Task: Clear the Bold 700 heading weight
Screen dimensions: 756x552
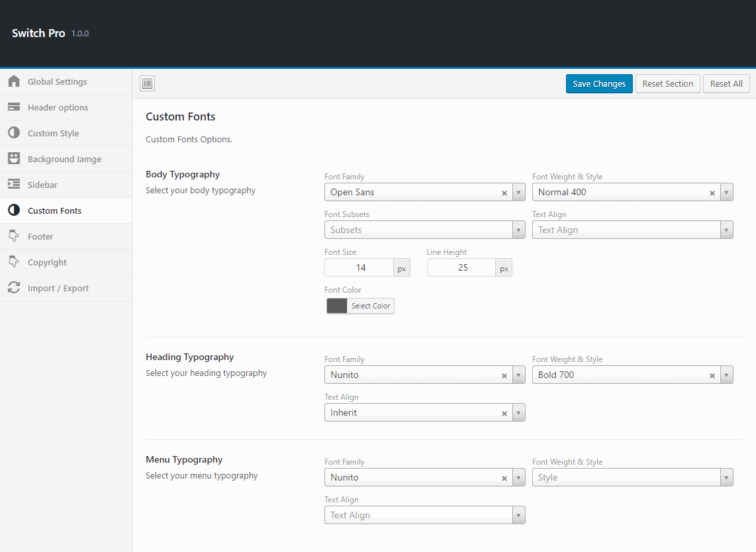Action: [x=712, y=375]
